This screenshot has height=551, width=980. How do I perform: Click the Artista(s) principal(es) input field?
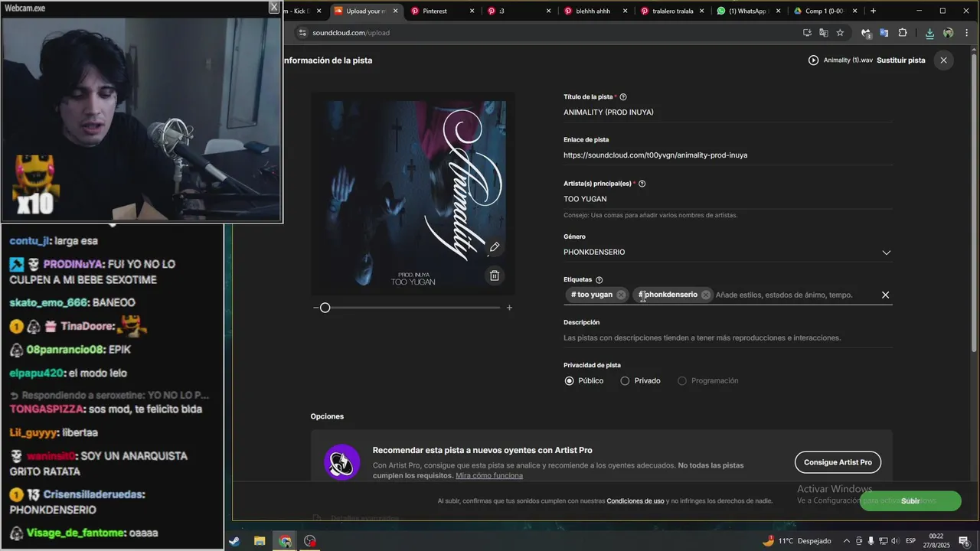(727, 199)
